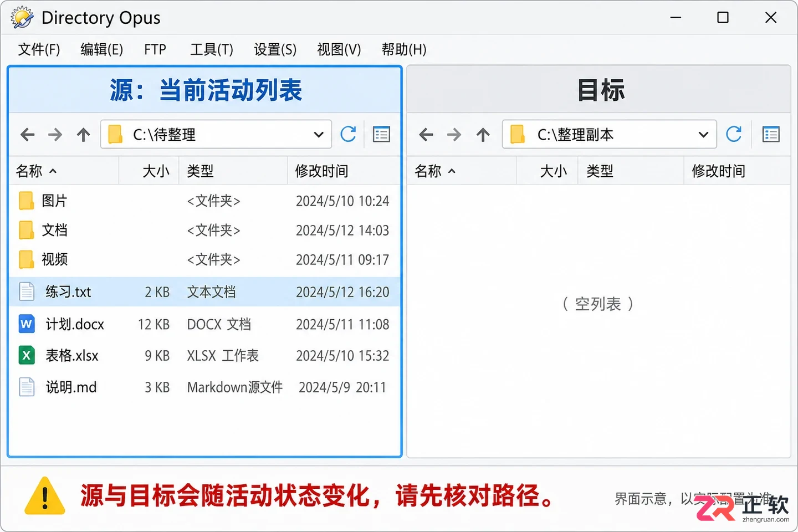Open the 编辑(E) menu

pyautogui.click(x=102, y=50)
